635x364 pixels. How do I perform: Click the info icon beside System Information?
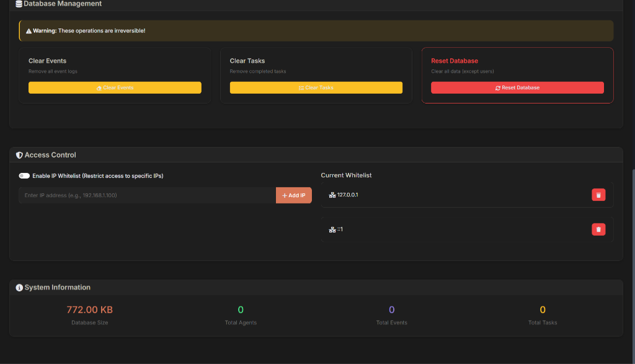tap(19, 288)
